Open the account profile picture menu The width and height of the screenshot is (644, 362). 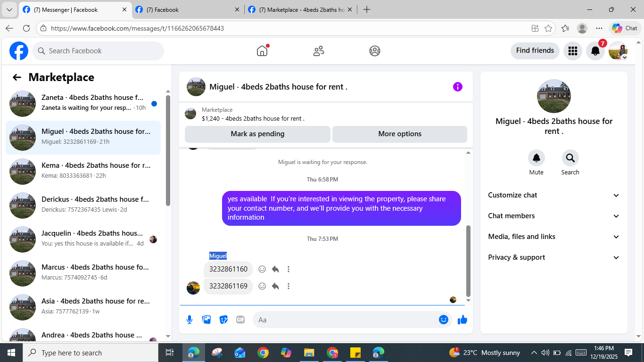click(618, 51)
